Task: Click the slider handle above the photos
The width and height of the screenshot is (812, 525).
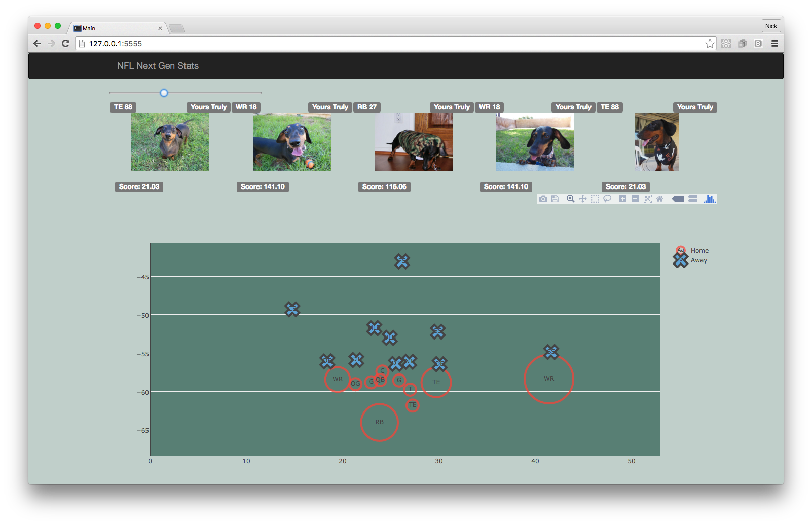Action: (x=164, y=93)
